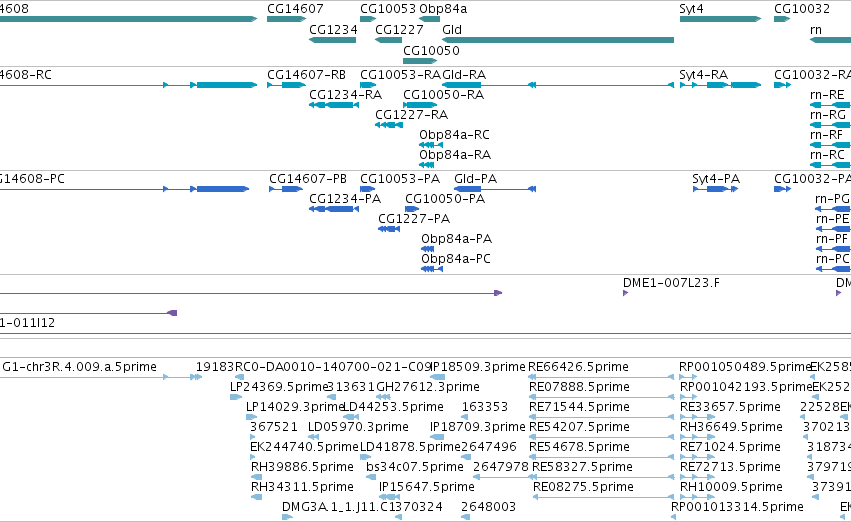Click the CG1227 gene label

[x=399, y=29]
